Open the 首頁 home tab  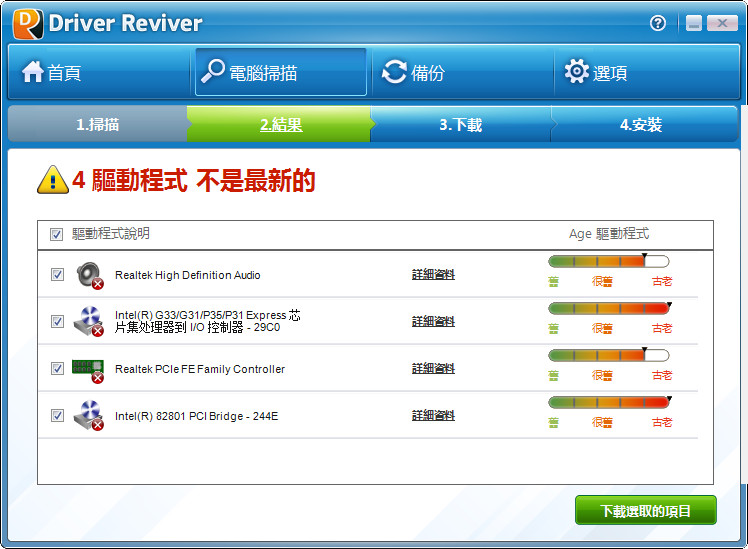99,72
